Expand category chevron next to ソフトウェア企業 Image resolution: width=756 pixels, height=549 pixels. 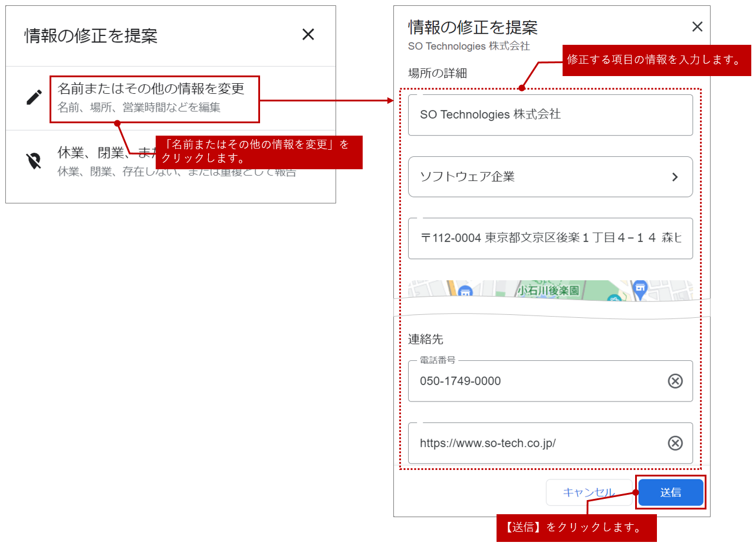pyautogui.click(x=675, y=177)
